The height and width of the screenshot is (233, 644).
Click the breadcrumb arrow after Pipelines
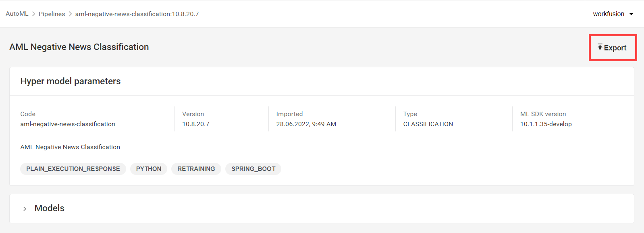tap(70, 14)
